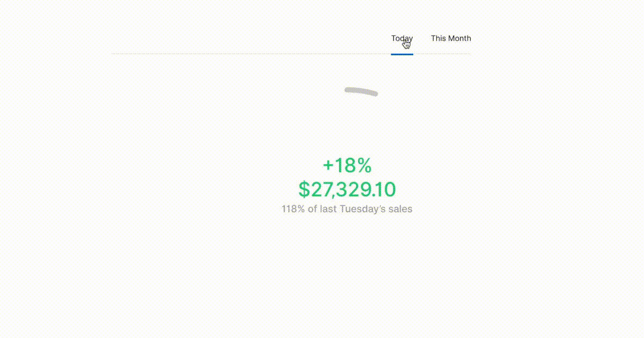View monthly statistics via This Month
Image resolution: width=644 pixels, height=338 pixels.
click(x=451, y=38)
